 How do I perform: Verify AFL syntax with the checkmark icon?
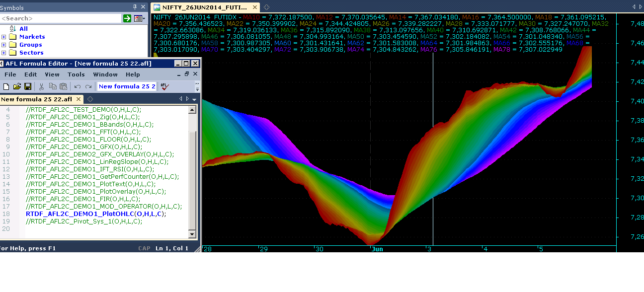tap(164, 86)
